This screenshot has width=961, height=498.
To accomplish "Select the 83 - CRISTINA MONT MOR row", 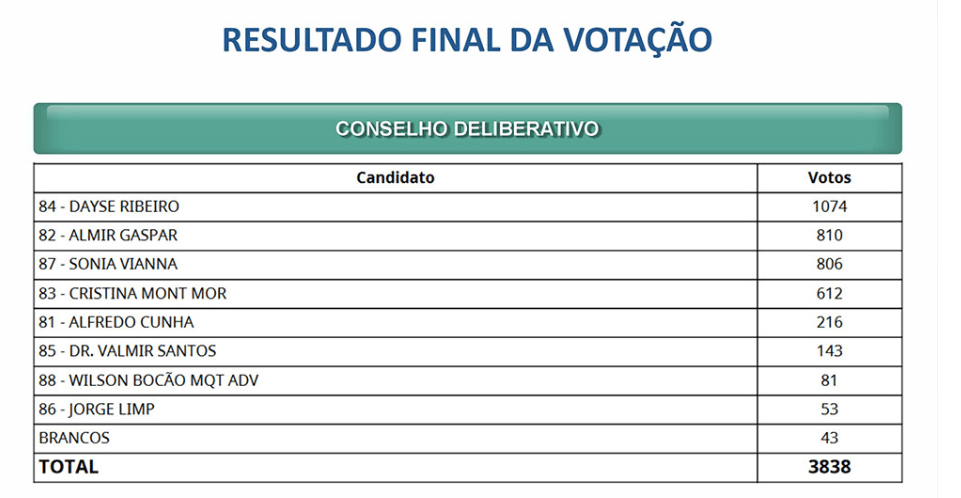I will pos(133,294).
